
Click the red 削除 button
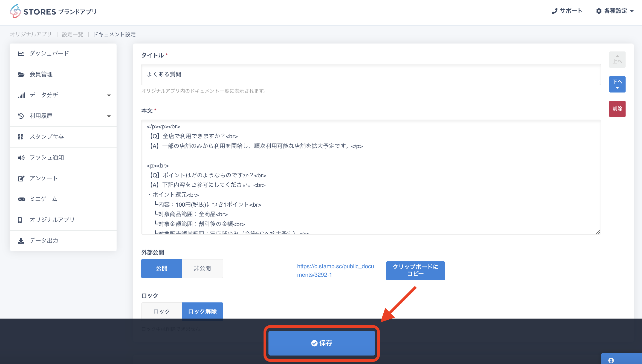tap(617, 109)
